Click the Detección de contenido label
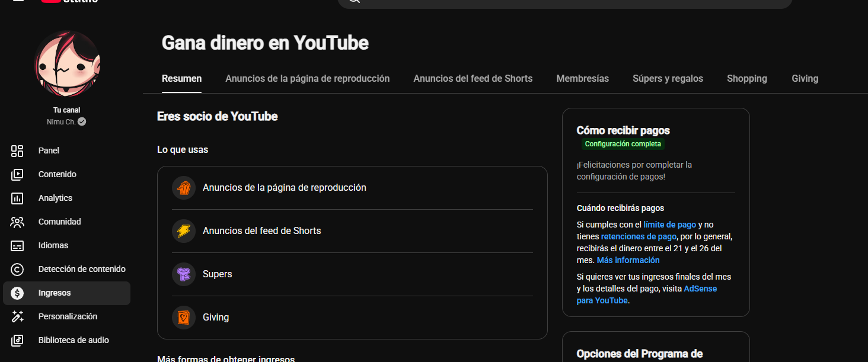The width and height of the screenshot is (868, 362). [82, 269]
